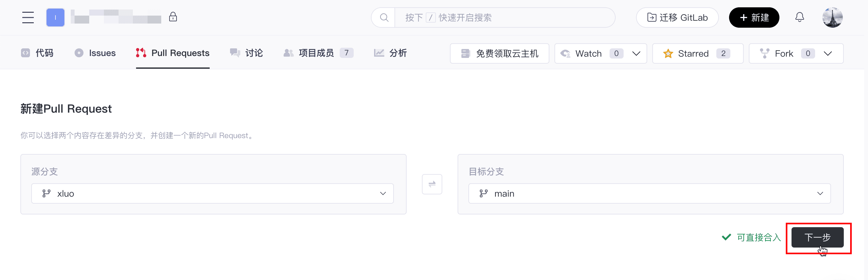868x280 pixels.
Task: Click the notification bell icon
Action: pos(799,17)
